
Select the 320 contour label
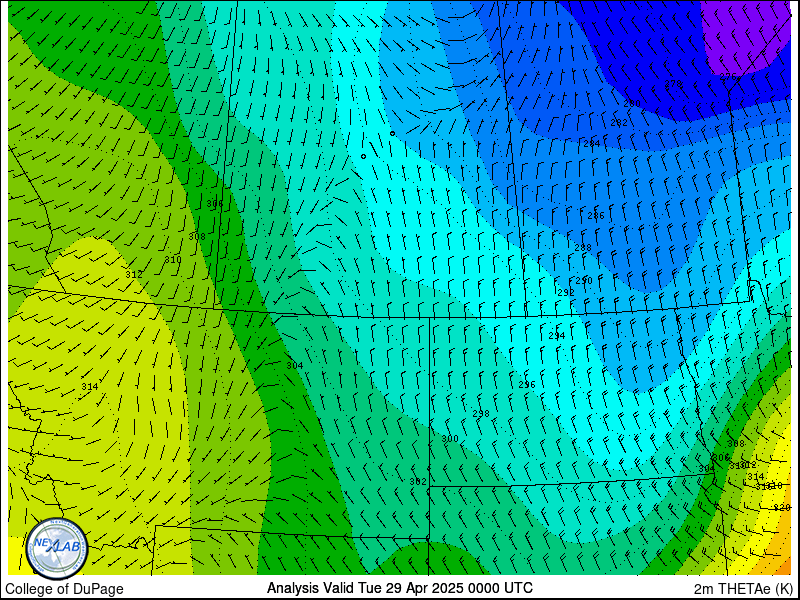coord(782,507)
